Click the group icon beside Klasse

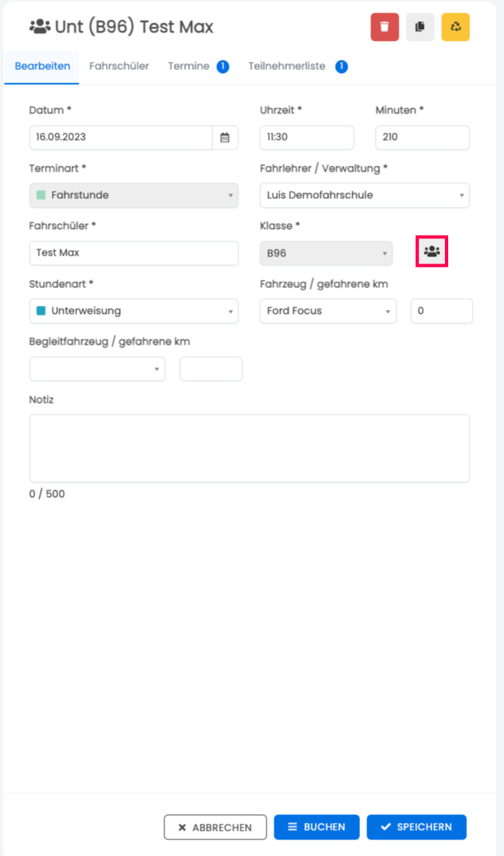[x=432, y=252]
